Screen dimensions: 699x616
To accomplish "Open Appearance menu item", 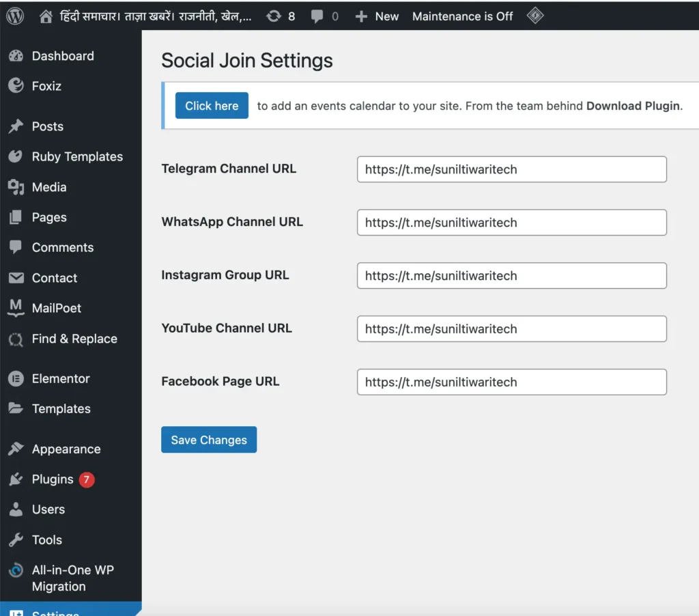I will pos(66,449).
